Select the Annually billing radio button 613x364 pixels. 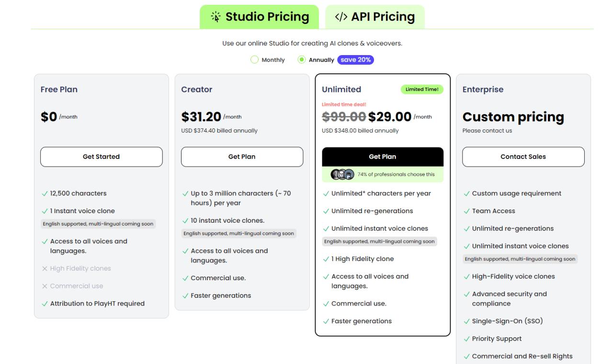(x=302, y=60)
